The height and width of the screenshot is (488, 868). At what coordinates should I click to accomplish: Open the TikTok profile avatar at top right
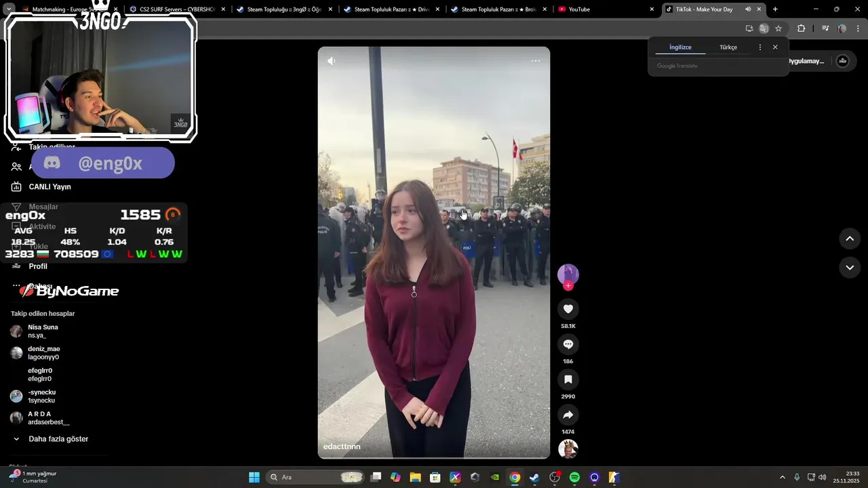point(842,61)
